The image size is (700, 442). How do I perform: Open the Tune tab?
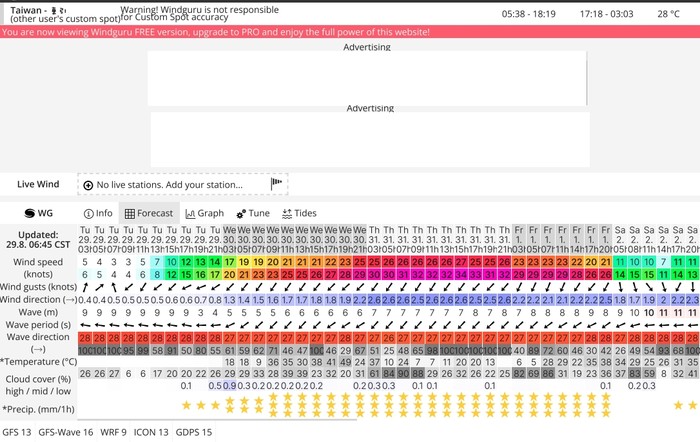point(253,213)
